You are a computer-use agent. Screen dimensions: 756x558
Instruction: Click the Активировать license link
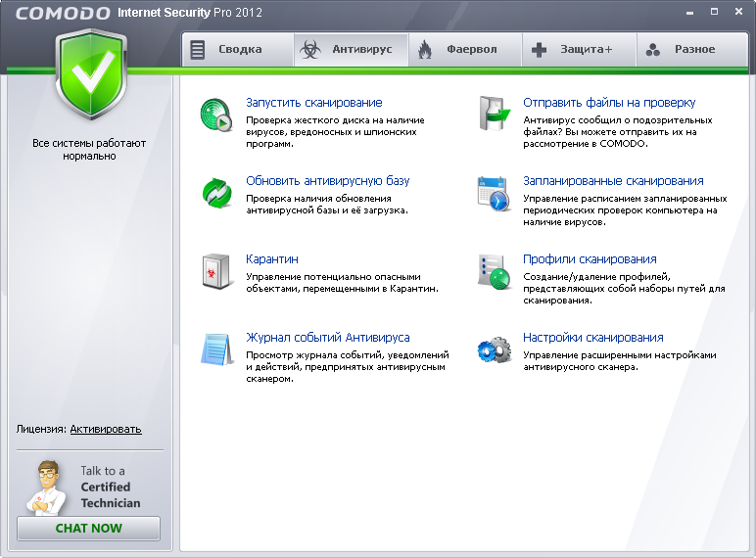106,429
